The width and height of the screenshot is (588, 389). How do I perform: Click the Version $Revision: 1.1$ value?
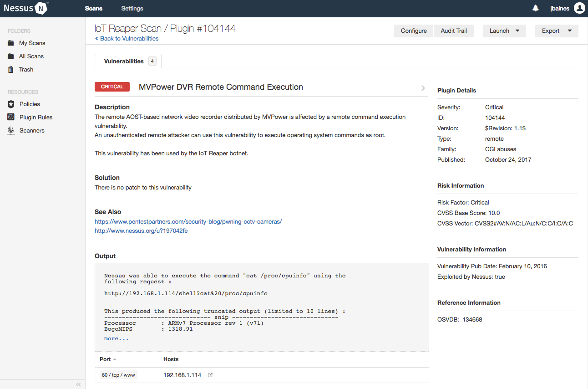coord(506,128)
